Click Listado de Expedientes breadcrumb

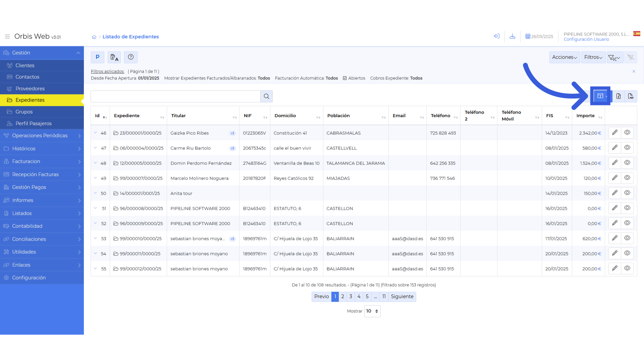pos(130,37)
